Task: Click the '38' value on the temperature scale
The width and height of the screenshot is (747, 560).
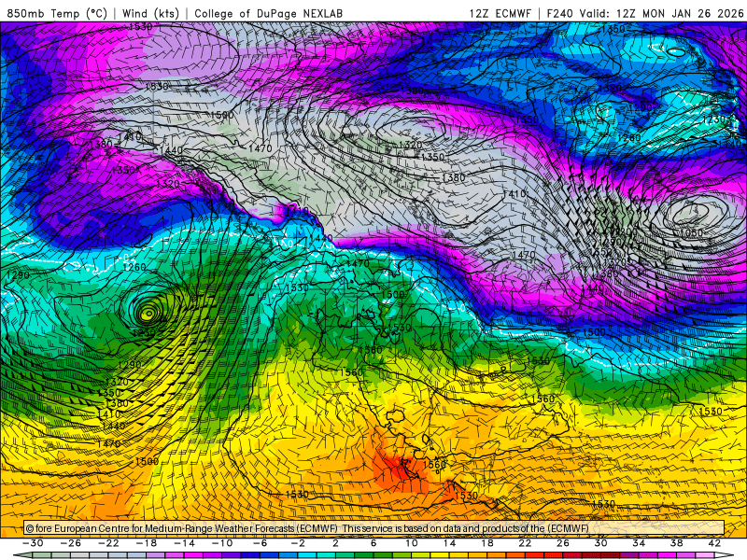Action: (676, 543)
